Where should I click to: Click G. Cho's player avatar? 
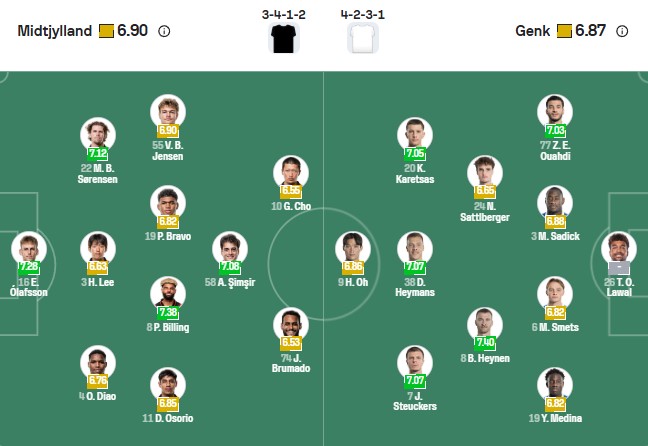291,171
